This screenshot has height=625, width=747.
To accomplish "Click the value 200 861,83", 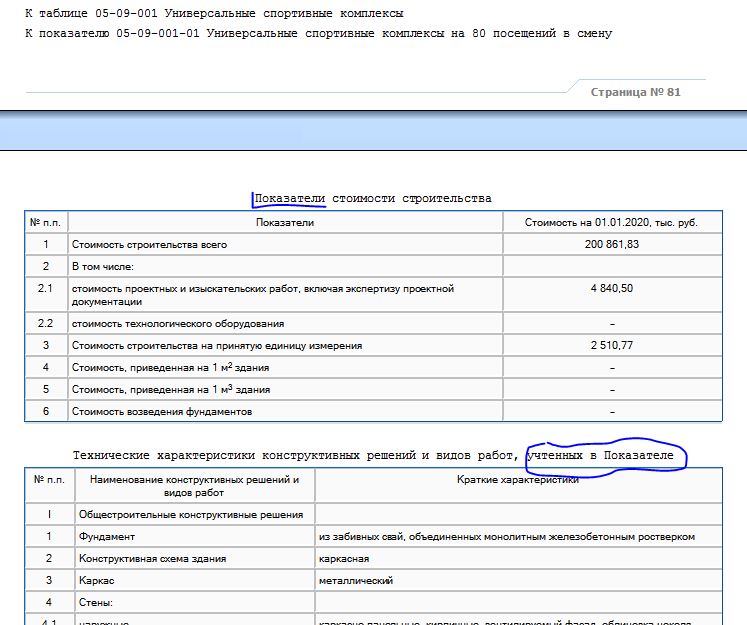I will point(612,244).
